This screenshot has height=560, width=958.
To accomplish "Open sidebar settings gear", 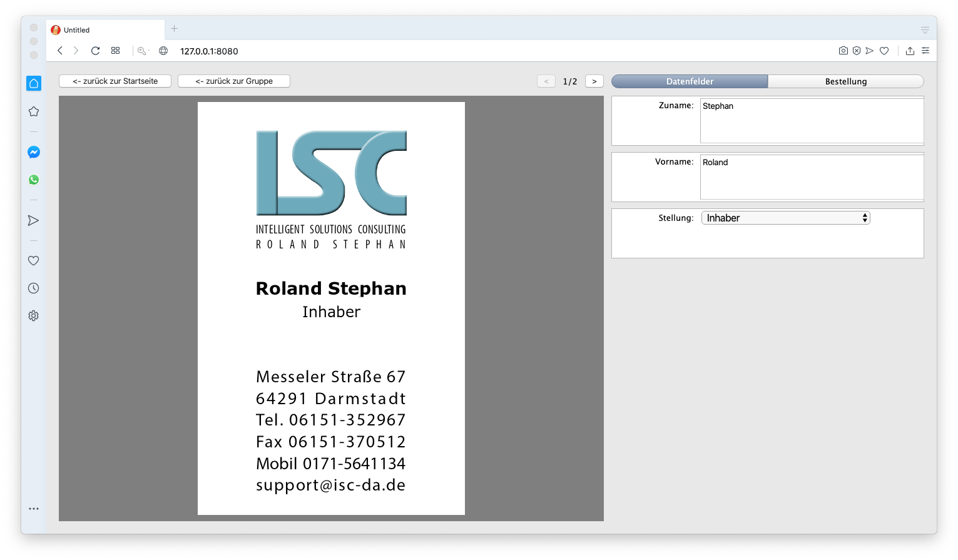I will pos(34,316).
